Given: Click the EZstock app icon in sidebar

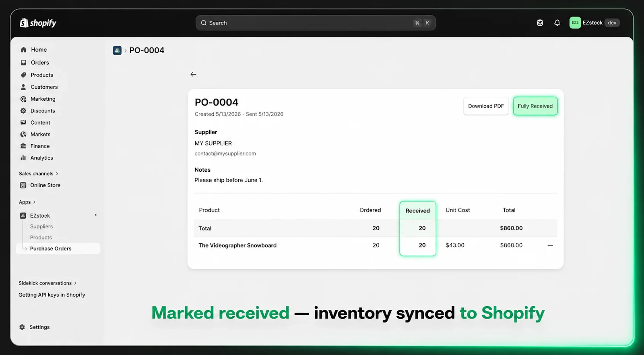Looking at the screenshot, I should tap(23, 216).
